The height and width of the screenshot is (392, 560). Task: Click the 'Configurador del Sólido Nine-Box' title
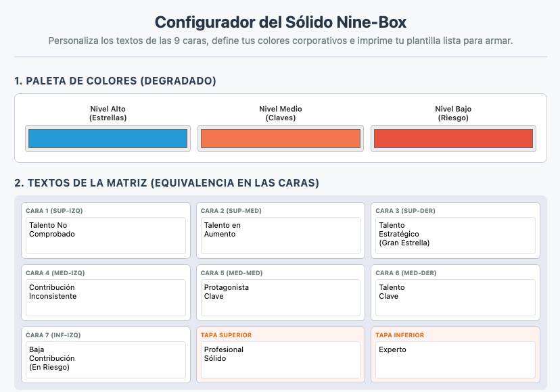pyautogui.click(x=281, y=22)
